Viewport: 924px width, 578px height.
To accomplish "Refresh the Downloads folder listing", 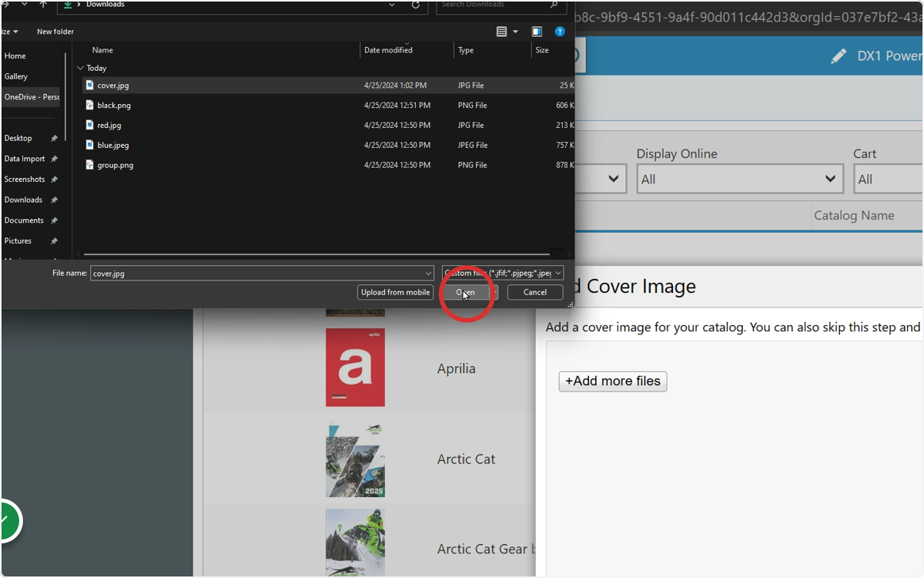I will coord(416,5).
